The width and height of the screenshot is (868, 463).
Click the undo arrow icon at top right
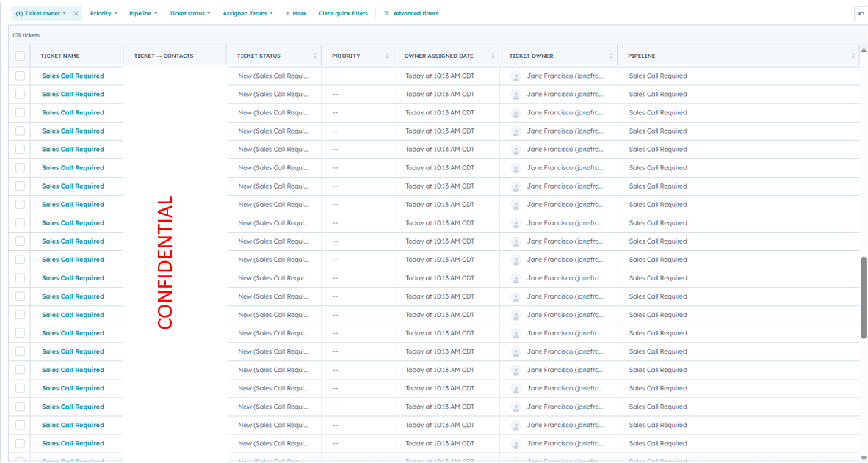point(861,13)
